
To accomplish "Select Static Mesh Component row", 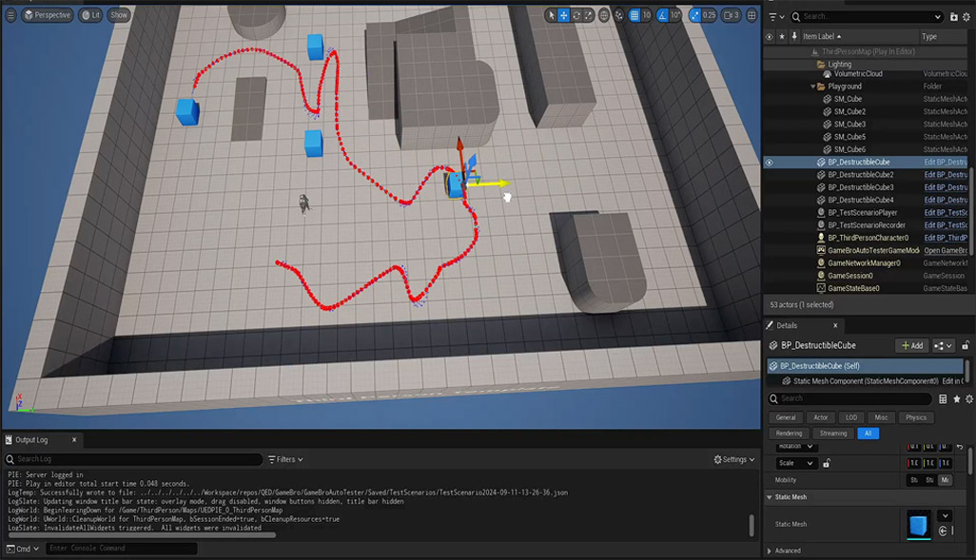I will [866, 381].
